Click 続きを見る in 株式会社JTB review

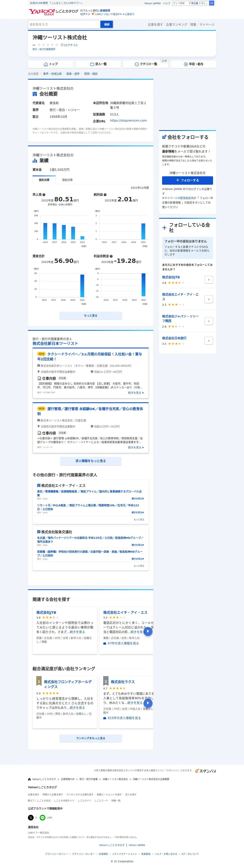[x=77, y=632]
